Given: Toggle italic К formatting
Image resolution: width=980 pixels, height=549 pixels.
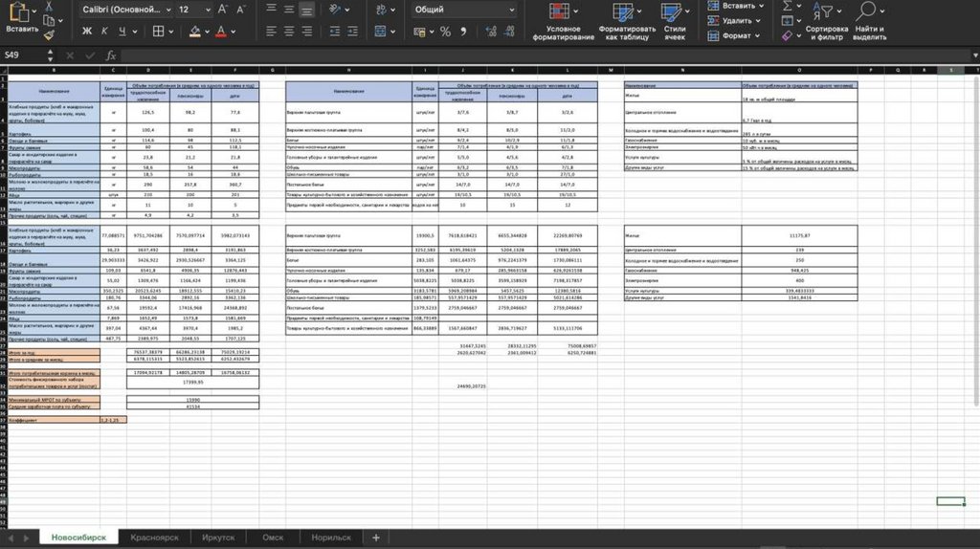Looking at the screenshot, I should tap(103, 32).
